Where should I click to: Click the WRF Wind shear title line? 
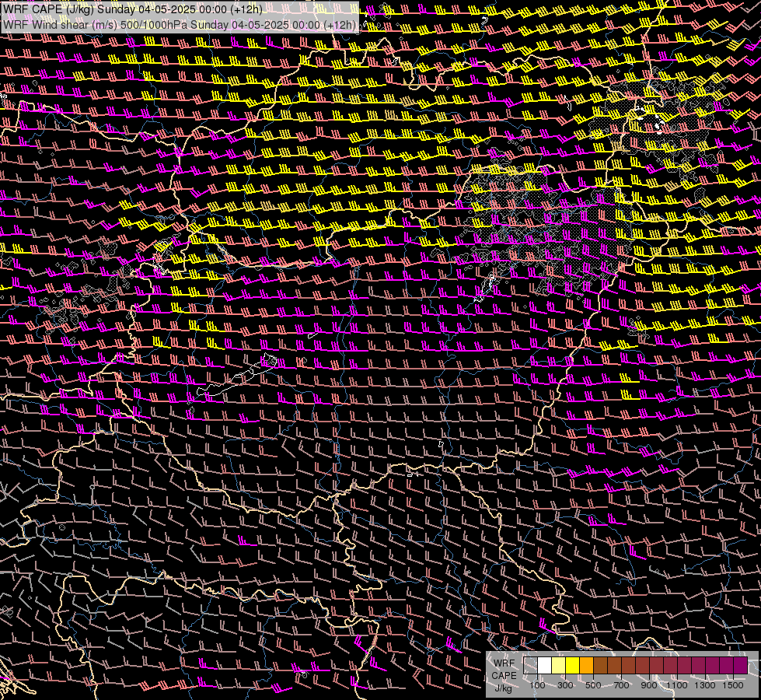180,24
